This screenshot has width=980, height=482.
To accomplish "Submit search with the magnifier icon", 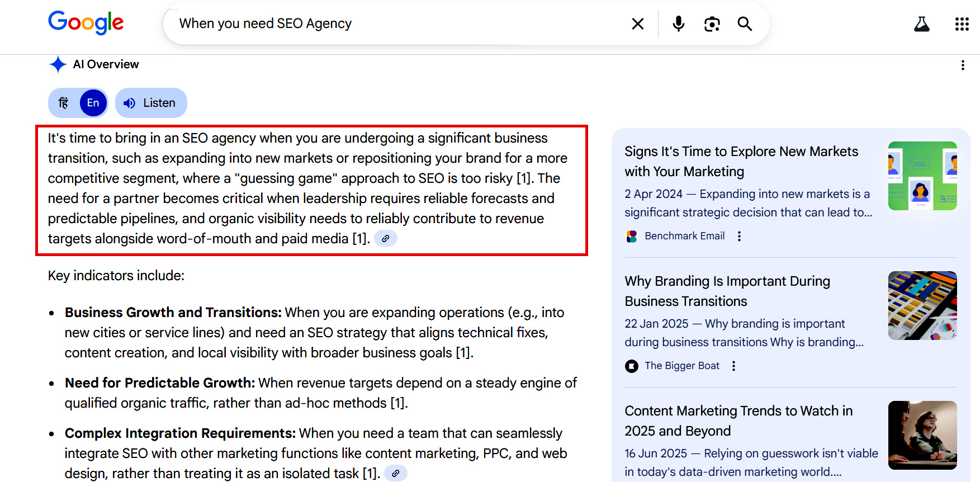I will 745,23.
